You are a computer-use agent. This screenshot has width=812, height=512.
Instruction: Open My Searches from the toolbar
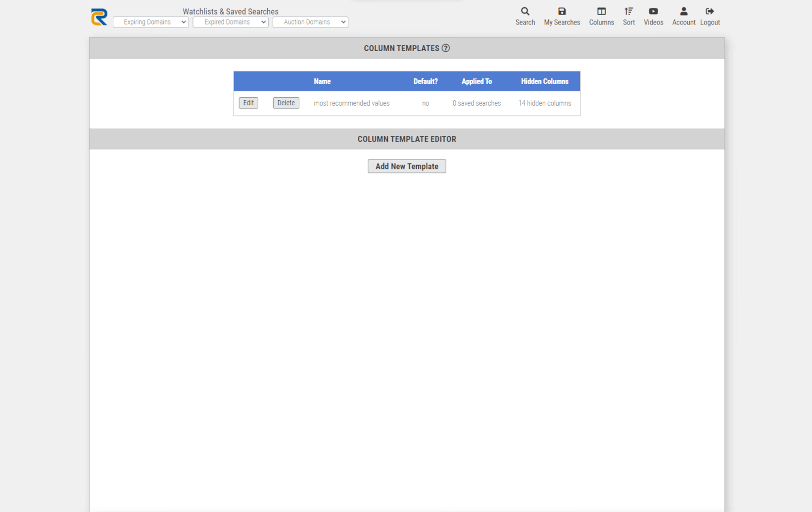pyautogui.click(x=561, y=16)
